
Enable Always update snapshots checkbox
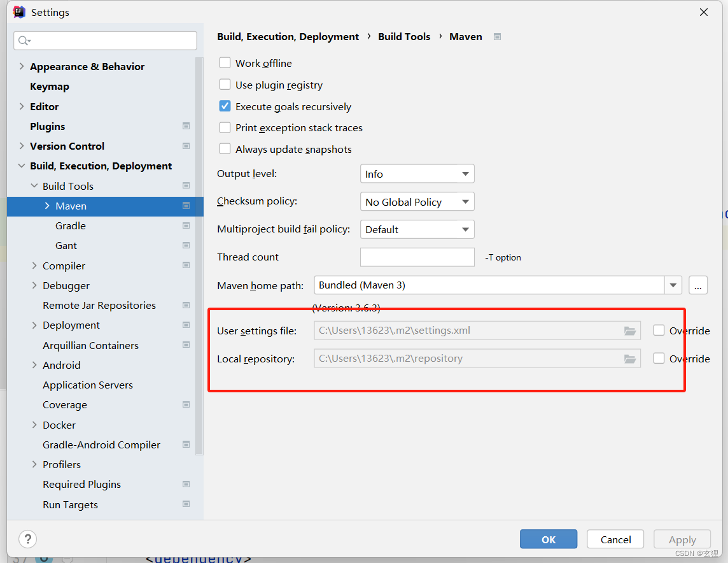click(225, 148)
